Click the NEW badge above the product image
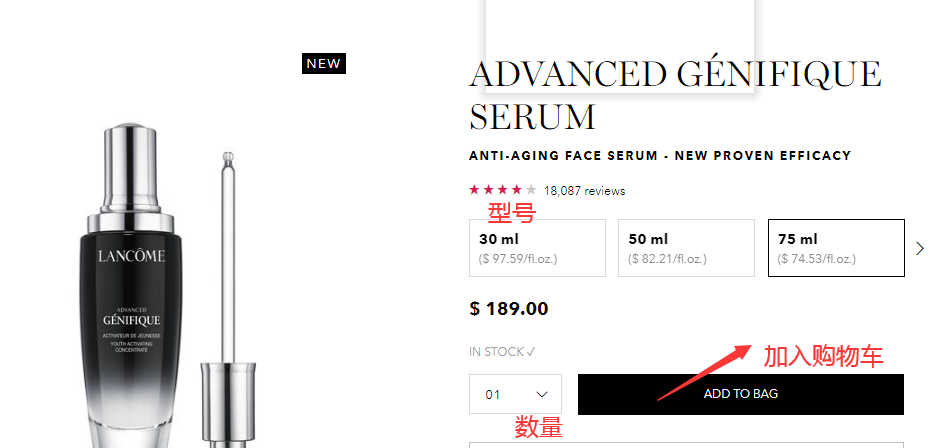The height and width of the screenshot is (448, 951). coord(323,64)
